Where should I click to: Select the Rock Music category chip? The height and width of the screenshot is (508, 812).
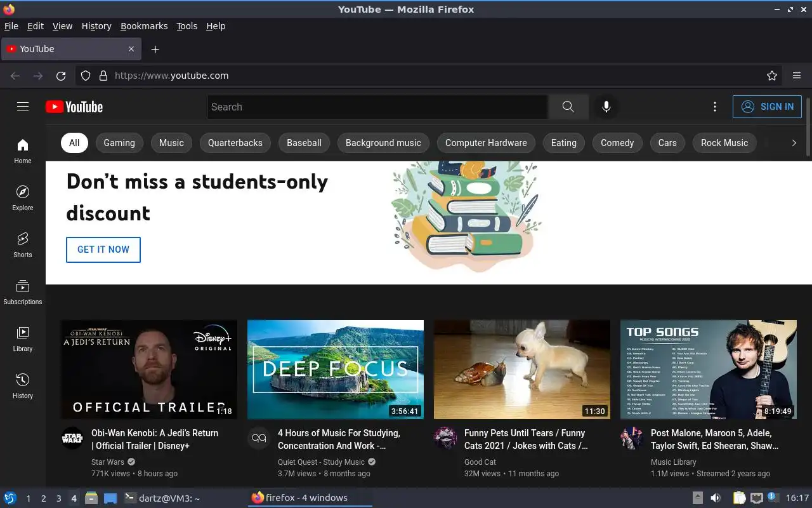click(x=724, y=143)
